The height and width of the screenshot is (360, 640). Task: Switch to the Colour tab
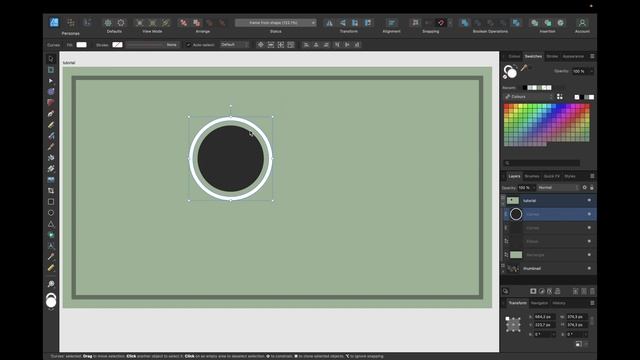(514, 56)
